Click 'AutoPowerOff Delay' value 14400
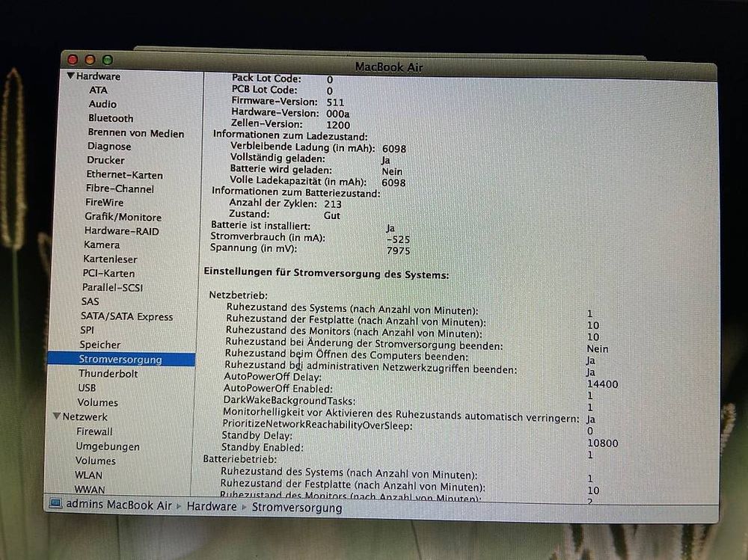This screenshot has height=560, width=748. [602, 384]
